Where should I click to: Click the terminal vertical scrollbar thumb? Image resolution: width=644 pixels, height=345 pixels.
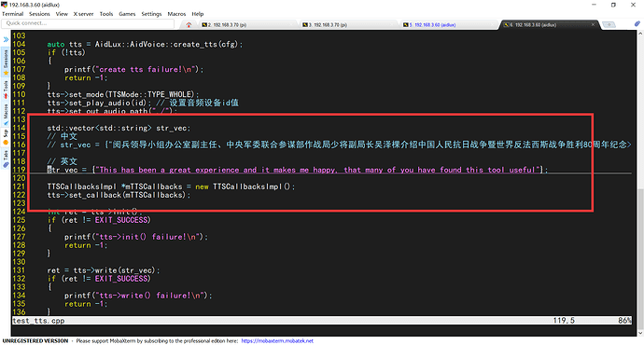coord(640,258)
